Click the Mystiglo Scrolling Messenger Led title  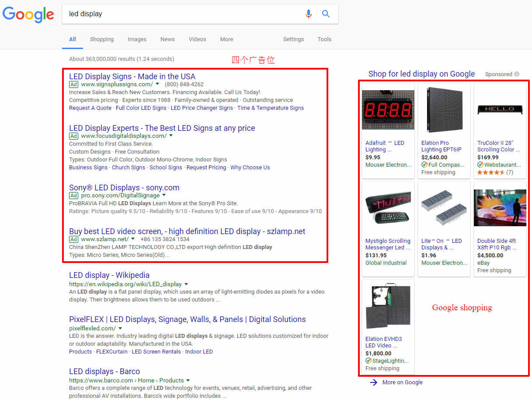click(388, 244)
